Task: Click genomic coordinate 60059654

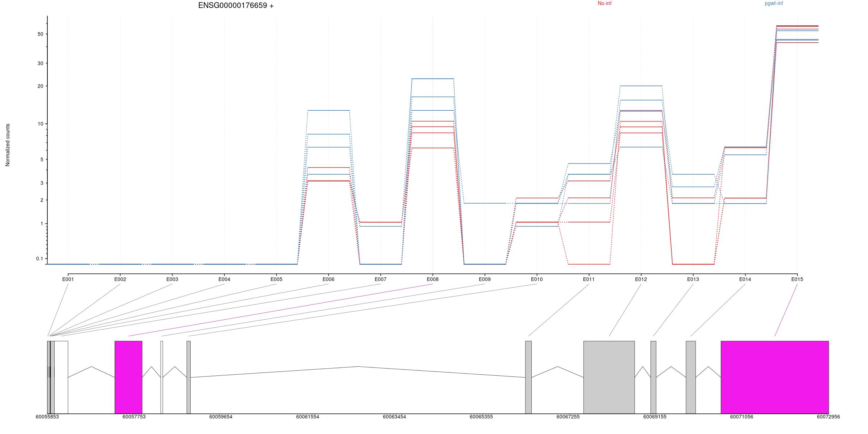Action: (x=221, y=417)
